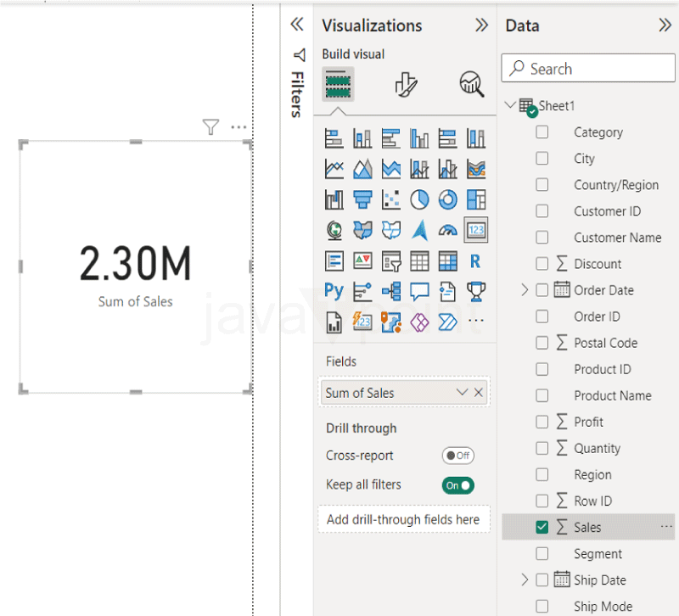Viewport: 679px width, 616px height.
Task: Expand the Order Date hierarchy
Action: (x=525, y=289)
